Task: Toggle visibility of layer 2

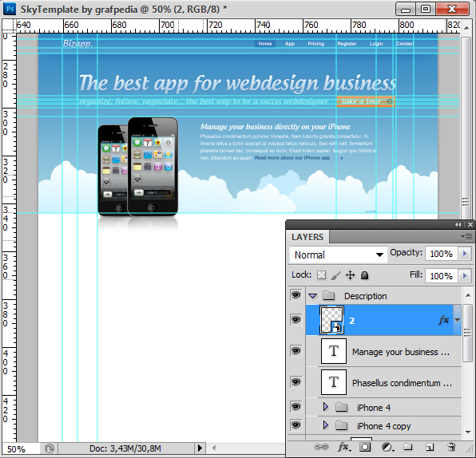Action: tap(296, 320)
